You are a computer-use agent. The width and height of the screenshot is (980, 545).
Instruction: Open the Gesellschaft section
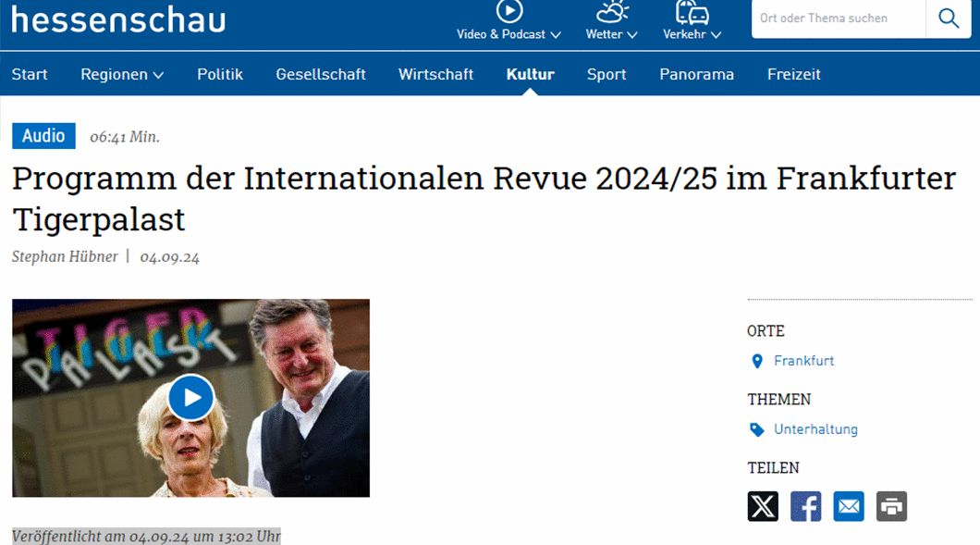pos(321,74)
